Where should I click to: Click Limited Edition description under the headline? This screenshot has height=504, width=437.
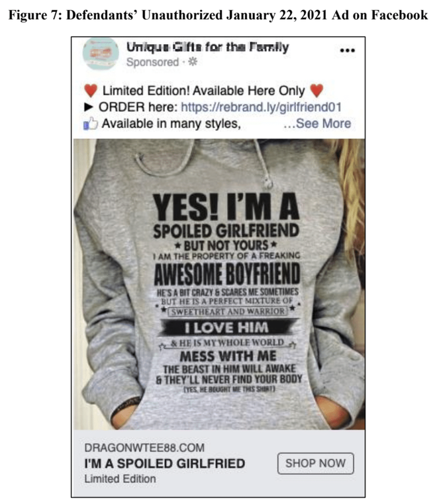pos(121,478)
